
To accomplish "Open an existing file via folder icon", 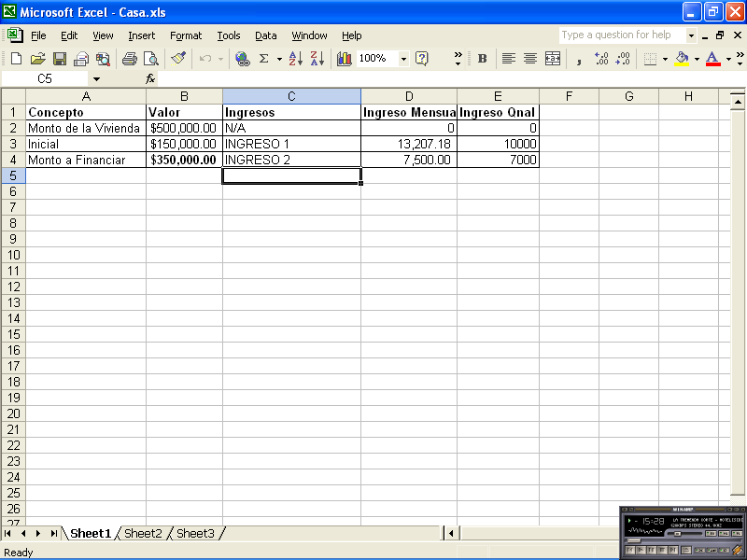I will [x=37, y=59].
